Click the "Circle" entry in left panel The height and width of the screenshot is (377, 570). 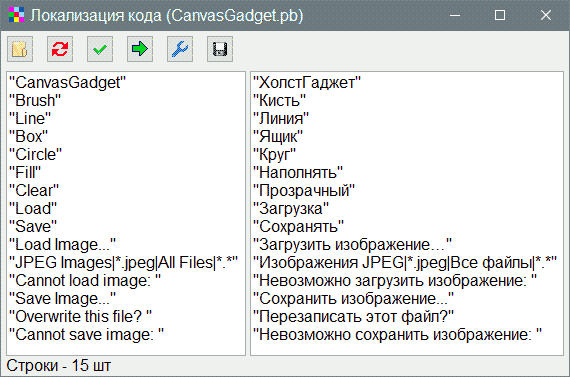pos(36,155)
